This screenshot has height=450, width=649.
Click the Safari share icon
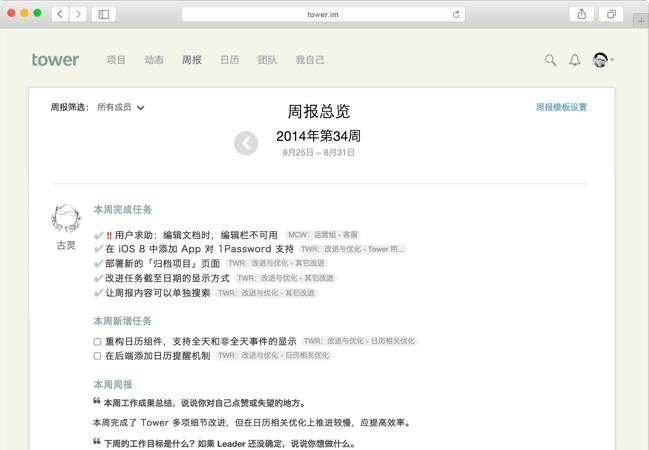point(582,14)
